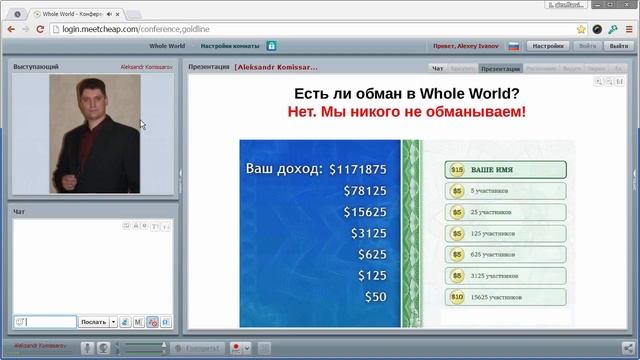Screen dimensions: 640x360
Task: Toggle the red blocked-note chat icon
Action: 153,322
